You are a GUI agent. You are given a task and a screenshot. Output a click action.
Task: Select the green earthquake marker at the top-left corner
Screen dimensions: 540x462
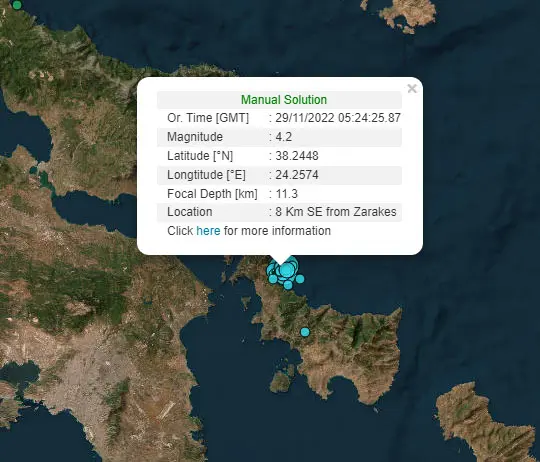(16, 5)
